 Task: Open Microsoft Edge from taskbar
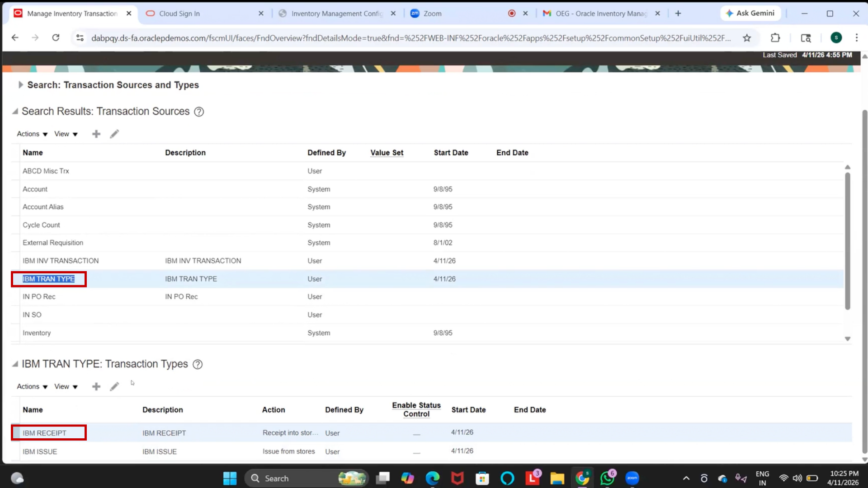tap(432, 478)
